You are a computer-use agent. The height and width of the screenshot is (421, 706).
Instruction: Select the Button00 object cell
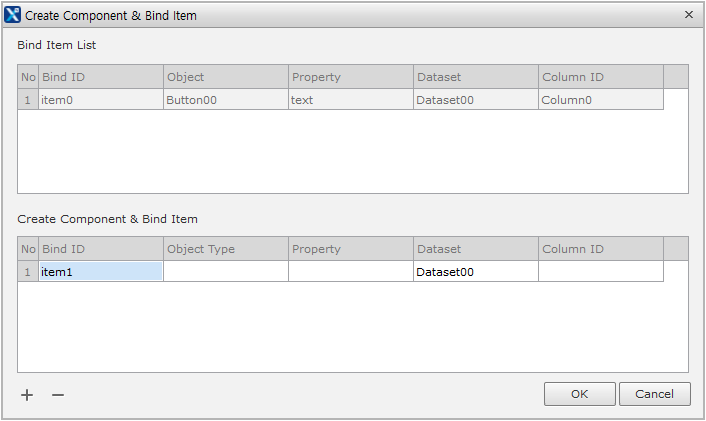pos(225,100)
